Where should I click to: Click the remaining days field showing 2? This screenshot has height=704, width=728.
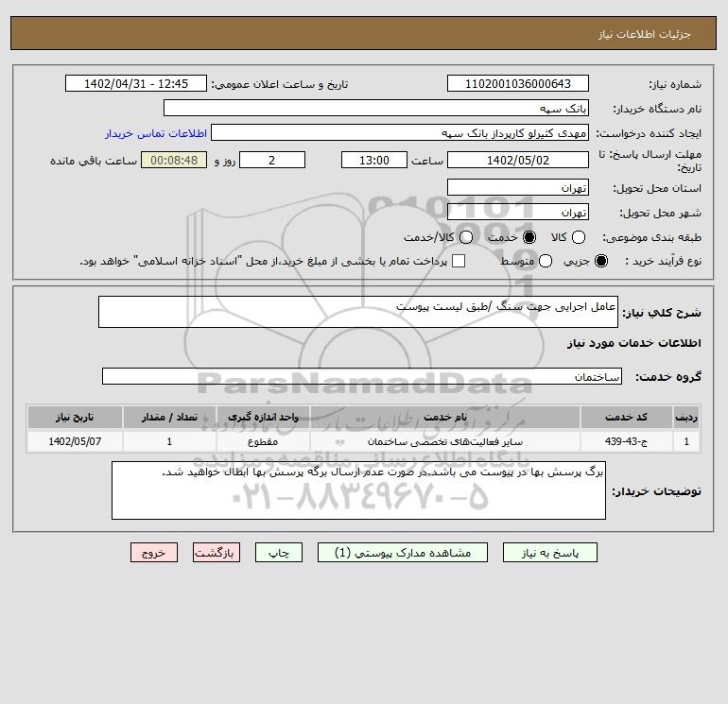272,160
